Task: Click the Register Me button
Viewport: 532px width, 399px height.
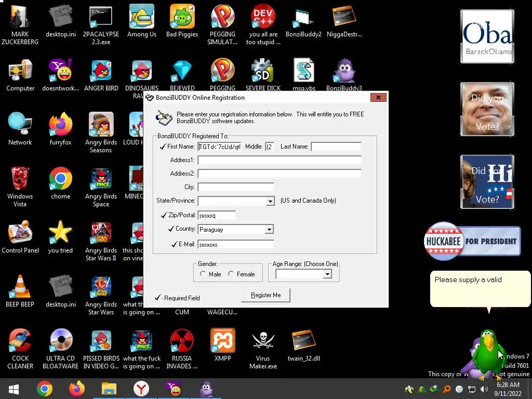Action: click(265, 295)
